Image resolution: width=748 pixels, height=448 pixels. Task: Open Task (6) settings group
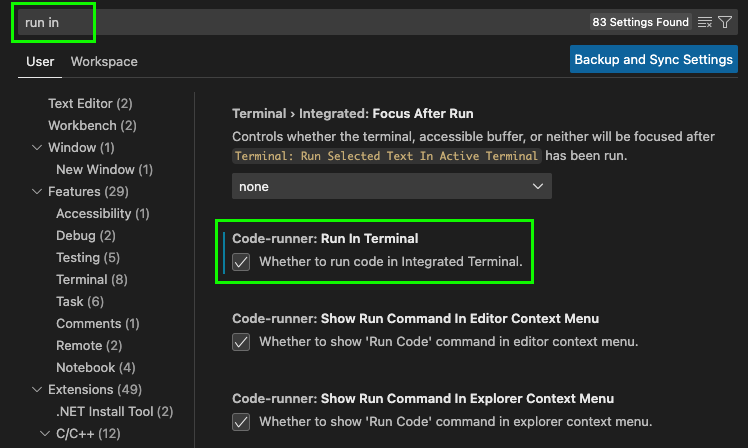pyautogui.click(x=80, y=301)
